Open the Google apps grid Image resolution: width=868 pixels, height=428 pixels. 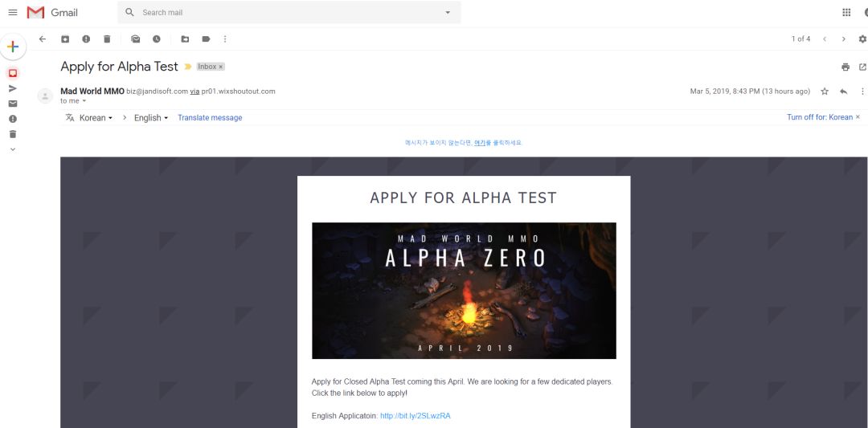(846, 12)
